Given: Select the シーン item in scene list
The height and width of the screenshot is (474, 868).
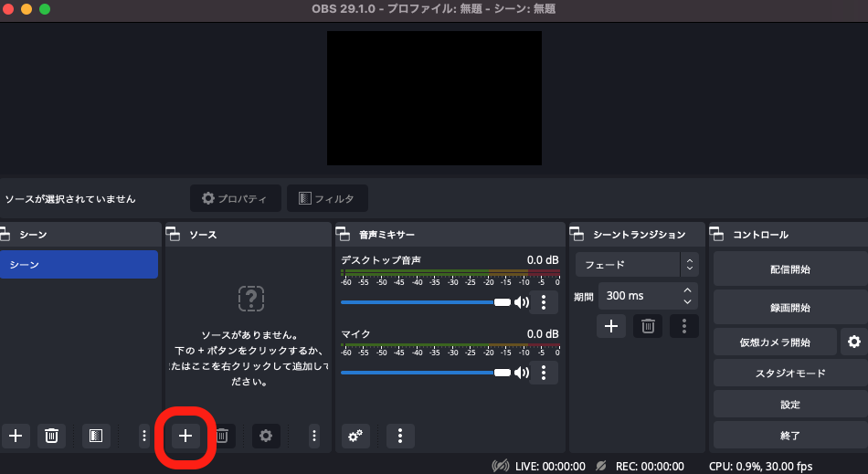Looking at the screenshot, I should (x=79, y=264).
